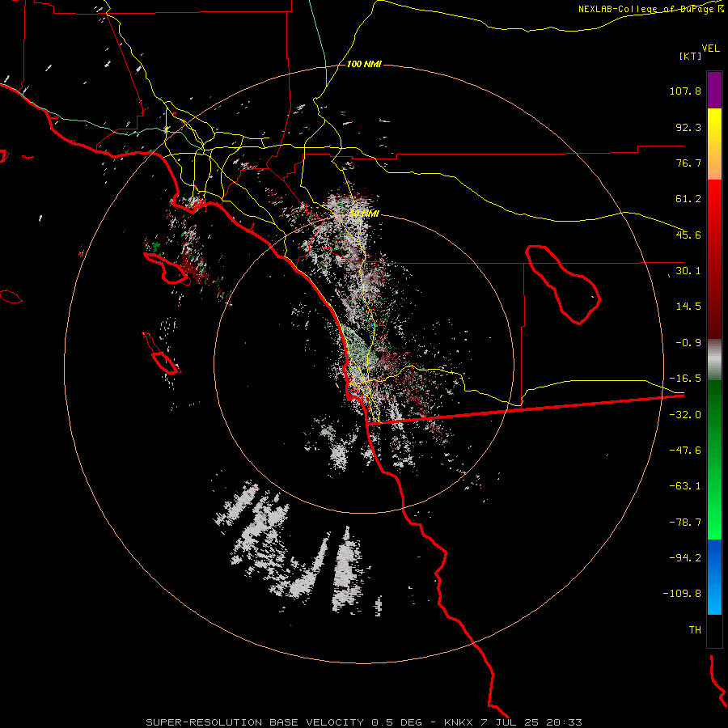Viewport: 728px width, 728px height.
Task: Select the -32.0 scale value
Action: [685, 415]
